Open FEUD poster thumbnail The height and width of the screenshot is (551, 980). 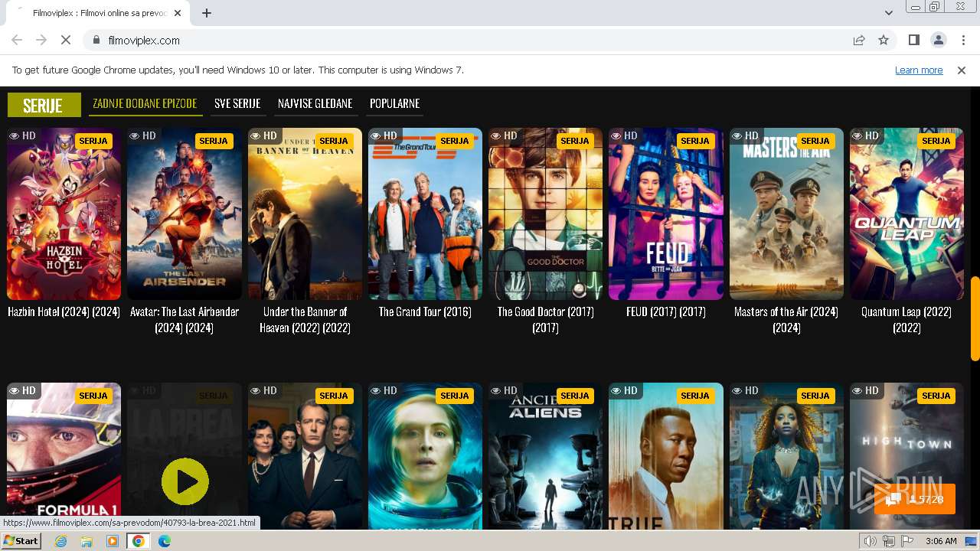[x=666, y=214]
